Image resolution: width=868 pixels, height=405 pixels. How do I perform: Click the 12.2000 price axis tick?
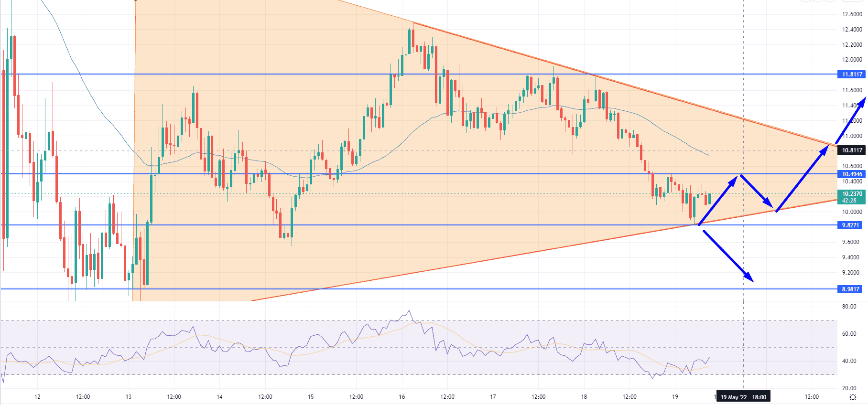click(x=852, y=45)
